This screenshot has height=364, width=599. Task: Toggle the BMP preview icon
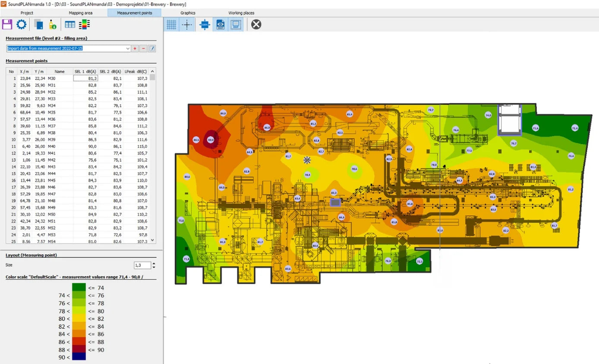tap(220, 25)
